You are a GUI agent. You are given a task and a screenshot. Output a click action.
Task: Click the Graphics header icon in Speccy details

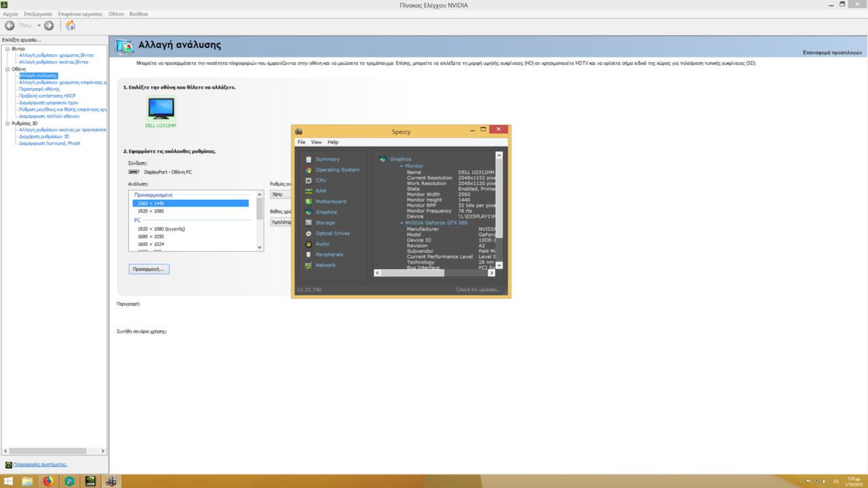[382, 159]
